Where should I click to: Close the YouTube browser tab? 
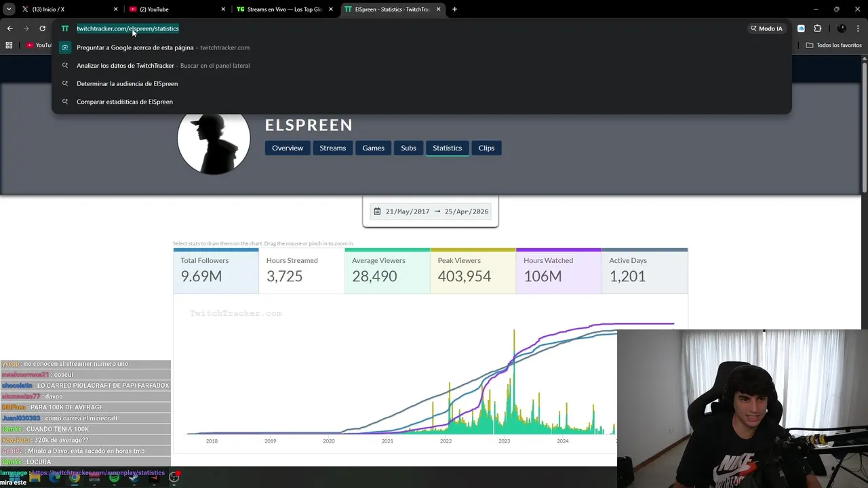223,9
